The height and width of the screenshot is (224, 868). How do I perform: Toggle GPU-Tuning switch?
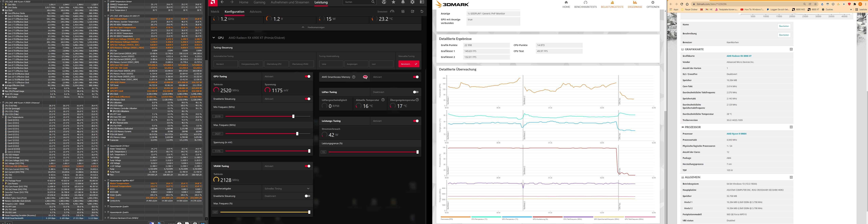coord(308,77)
